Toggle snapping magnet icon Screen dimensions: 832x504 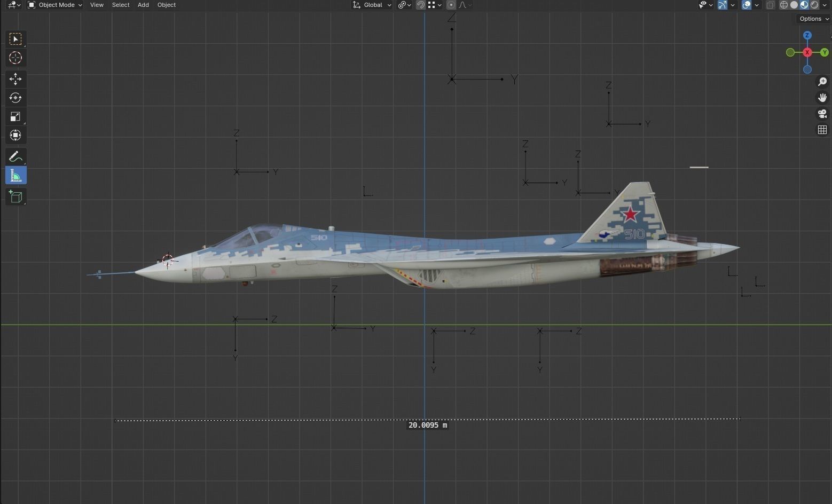[x=421, y=5]
